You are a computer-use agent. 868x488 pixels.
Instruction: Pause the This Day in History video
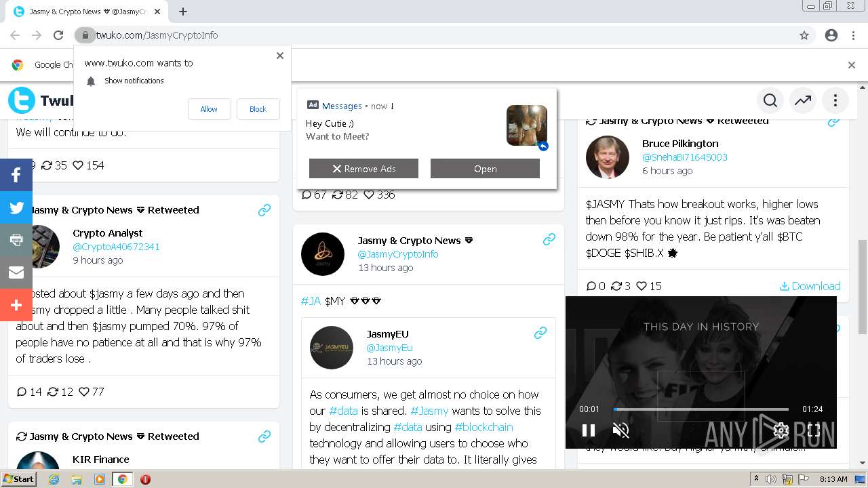pyautogui.click(x=589, y=430)
